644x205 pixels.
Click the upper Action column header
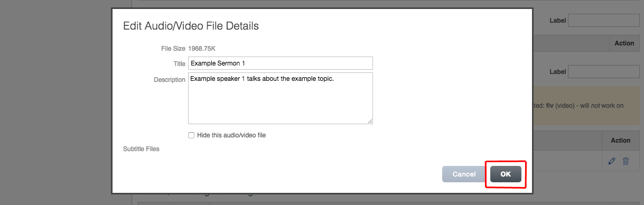click(624, 43)
